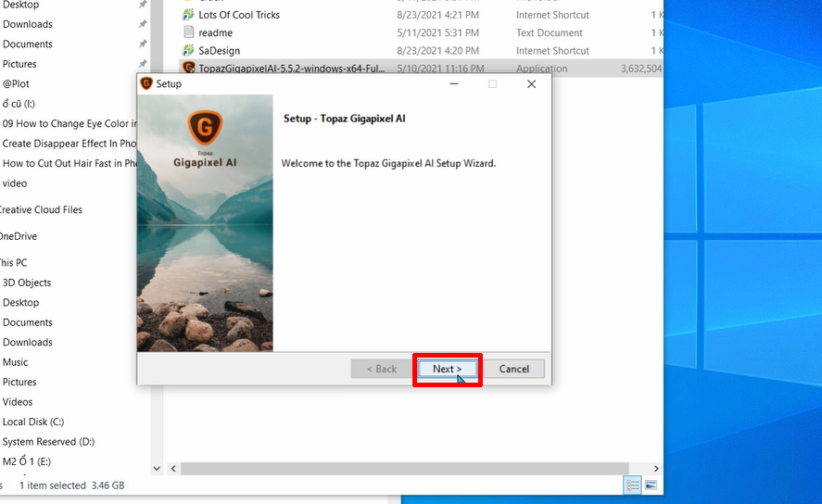Click 5/11/2021 5:31 PM date cell
This screenshot has width=822, height=504.
pyautogui.click(x=437, y=32)
